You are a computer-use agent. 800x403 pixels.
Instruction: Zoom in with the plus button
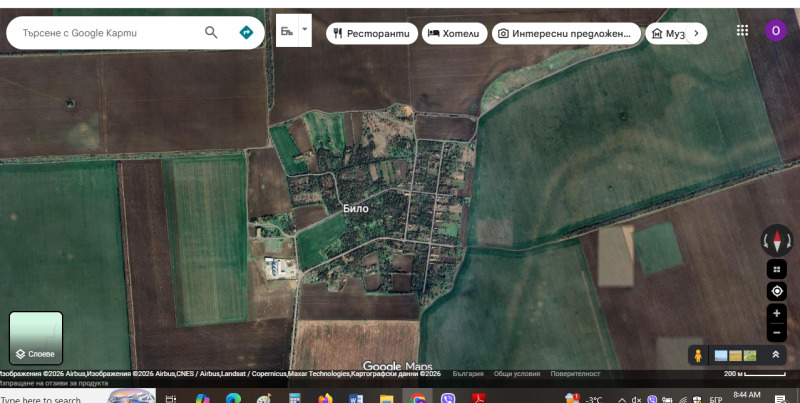pyautogui.click(x=776, y=313)
